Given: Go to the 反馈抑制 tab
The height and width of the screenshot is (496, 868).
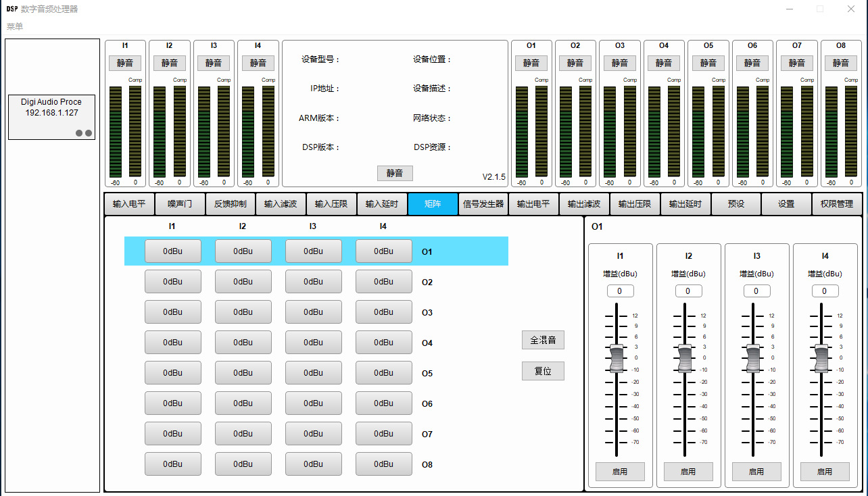Looking at the screenshot, I should click(x=231, y=204).
